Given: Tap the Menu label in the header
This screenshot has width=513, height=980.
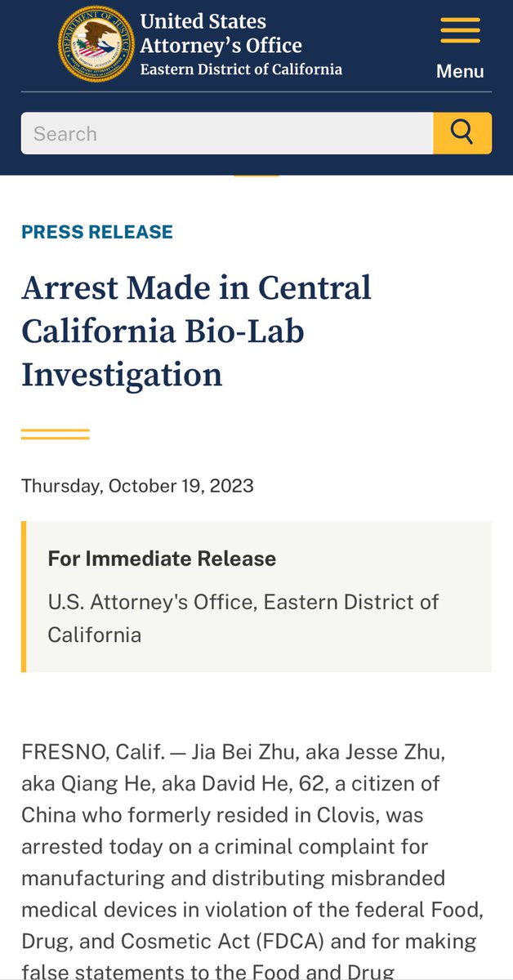Looking at the screenshot, I should coord(460,71).
